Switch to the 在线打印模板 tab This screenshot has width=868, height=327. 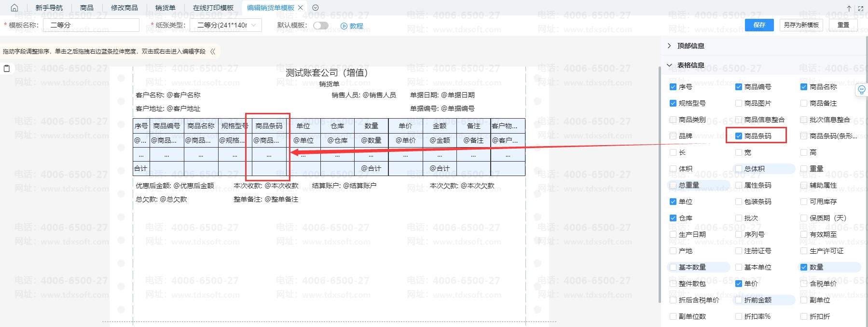click(213, 8)
